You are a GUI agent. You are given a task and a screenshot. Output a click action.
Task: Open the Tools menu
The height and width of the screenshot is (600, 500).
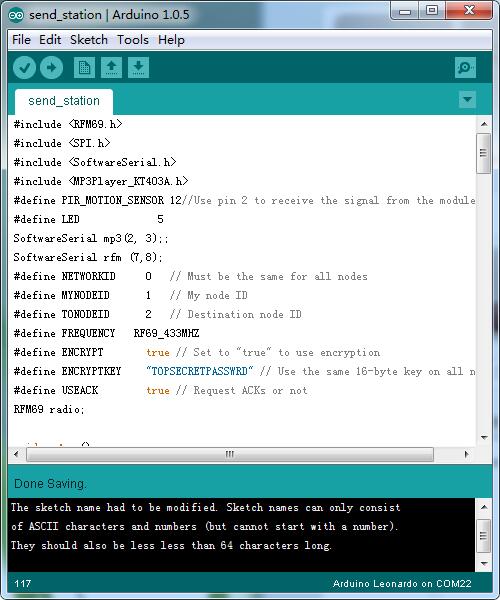coord(133,40)
